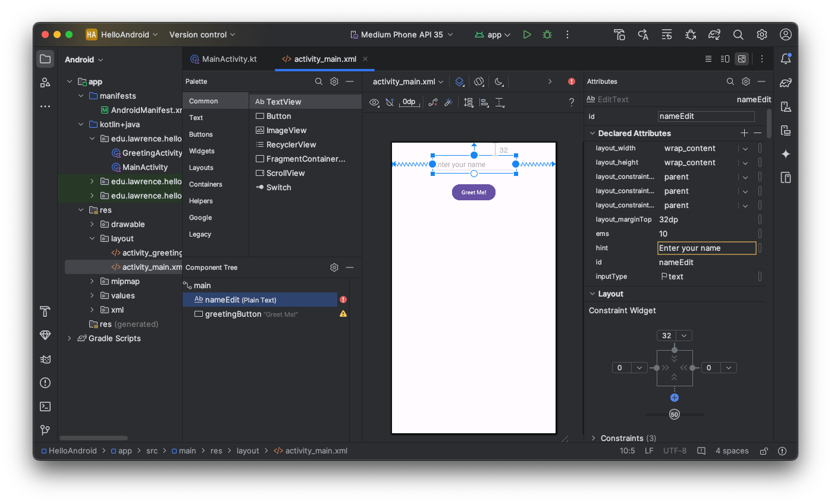Open the Select Design Surface layers dropdown
The image size is (831, 504).
[460, 81]
